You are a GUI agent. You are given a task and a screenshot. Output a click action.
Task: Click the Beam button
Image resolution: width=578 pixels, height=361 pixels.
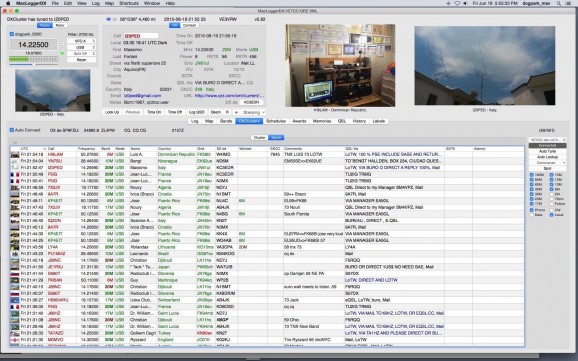[216, 112]
